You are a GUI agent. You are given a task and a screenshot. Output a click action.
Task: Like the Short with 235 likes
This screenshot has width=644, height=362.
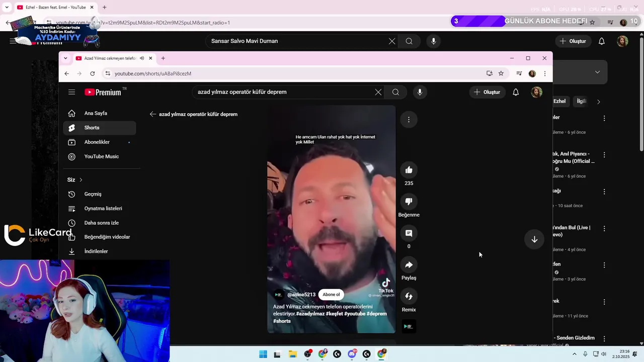point(409,170)
